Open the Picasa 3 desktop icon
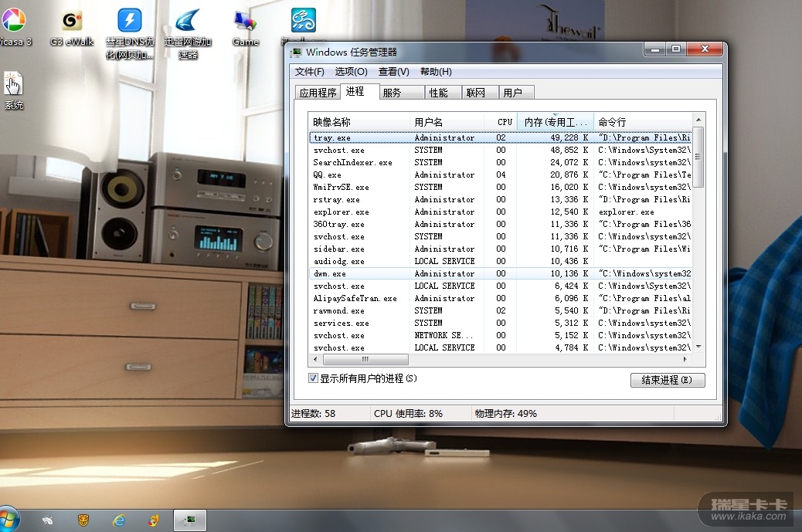This screenshot has width=802, height=532. pyautogui.click(x=13, y=22)
